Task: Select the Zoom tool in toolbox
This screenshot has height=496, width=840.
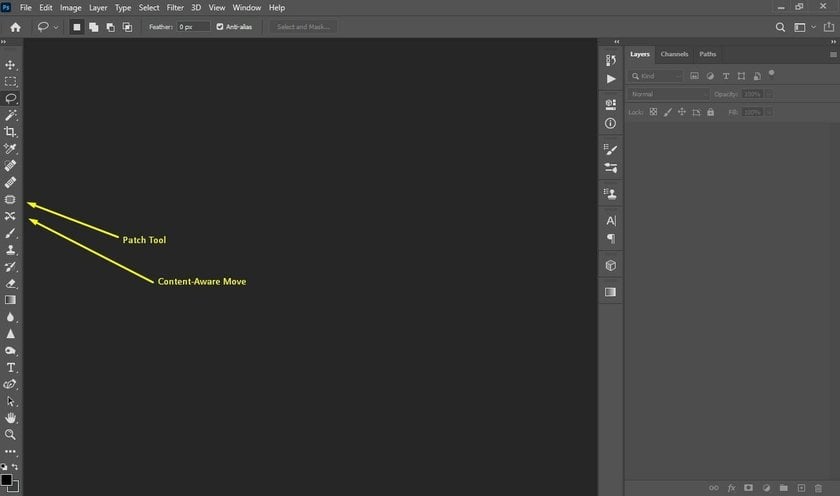Action: pyautogui.click(x=10, y=434)
